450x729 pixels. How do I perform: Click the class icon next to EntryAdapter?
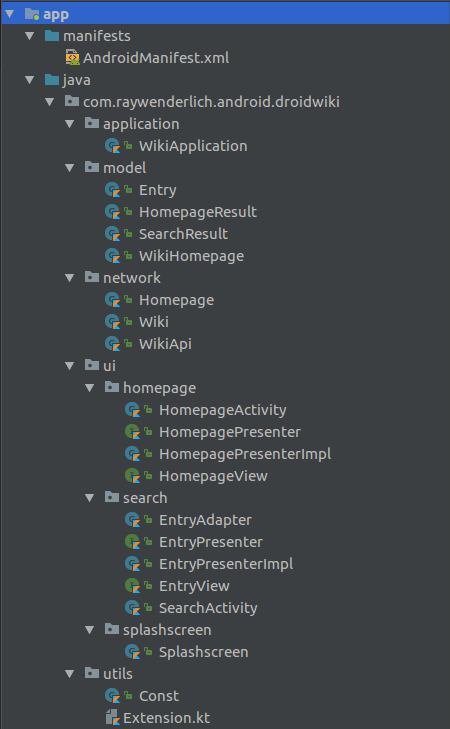[132, 520]
